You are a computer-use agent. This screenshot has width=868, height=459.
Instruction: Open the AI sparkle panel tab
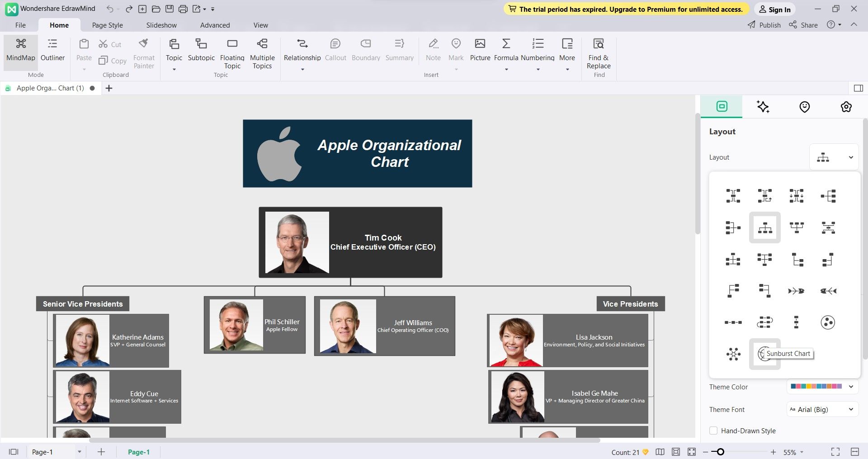(x=763, y=107)
